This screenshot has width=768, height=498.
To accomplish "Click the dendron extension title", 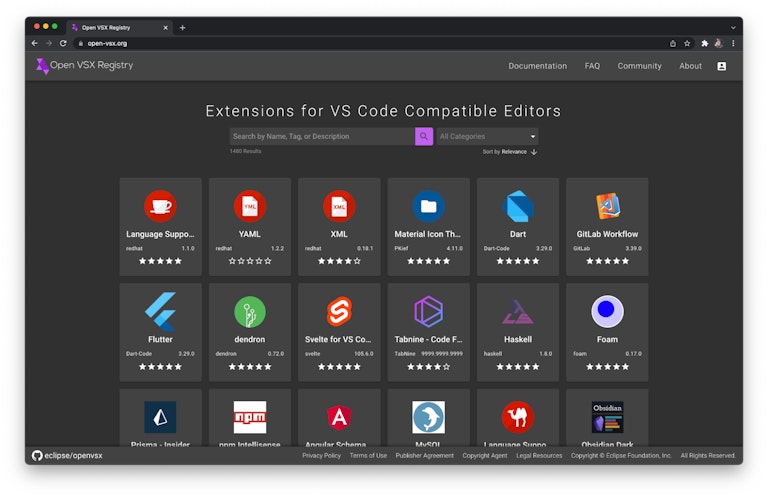I will [249, 339].
